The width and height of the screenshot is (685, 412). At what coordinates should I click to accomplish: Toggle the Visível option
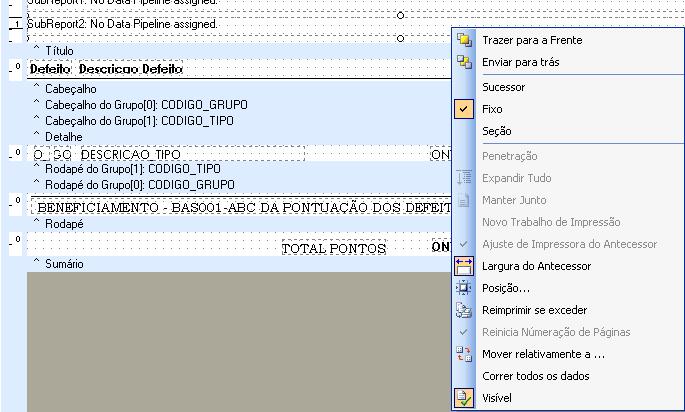pyautogui.click(x=496, y=398)
